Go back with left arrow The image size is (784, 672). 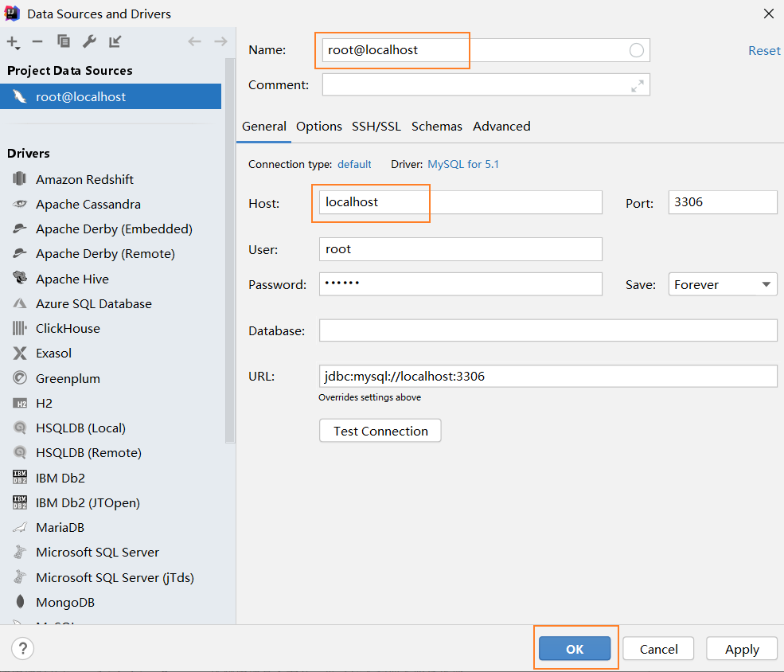pos(194,41)
